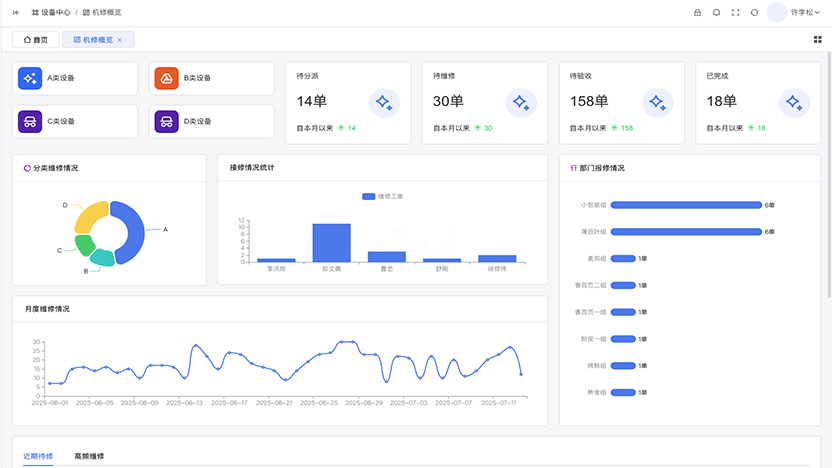Select the C类设备 purple icon card
832x468 pixels.
[x=75, y=122]
